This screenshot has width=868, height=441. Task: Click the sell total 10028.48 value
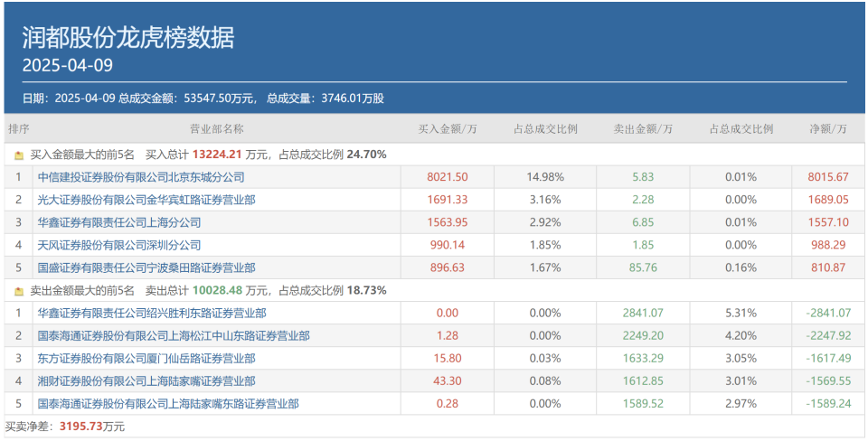(217, 290)
